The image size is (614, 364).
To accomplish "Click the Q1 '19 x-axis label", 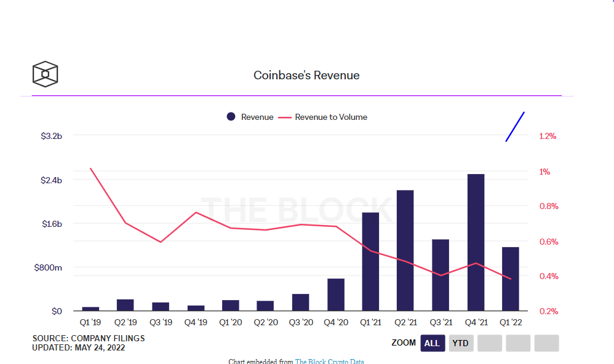I will pos(90,323).
